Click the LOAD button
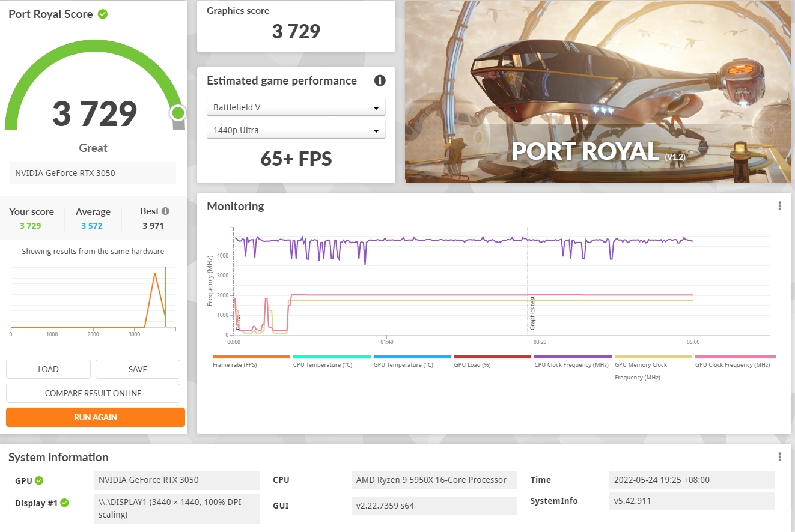The height and width of the screenshot is (532, 795). click(x=48, y=369)
